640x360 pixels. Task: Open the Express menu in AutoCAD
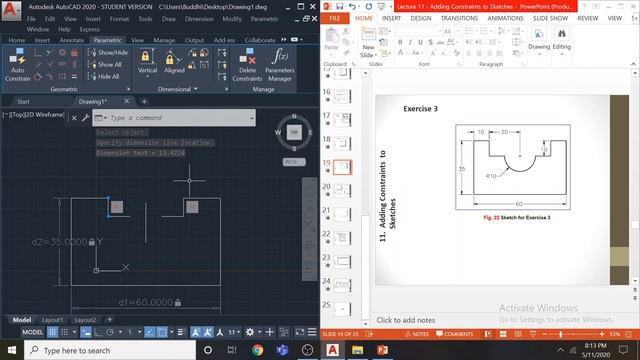coord(90,29)
